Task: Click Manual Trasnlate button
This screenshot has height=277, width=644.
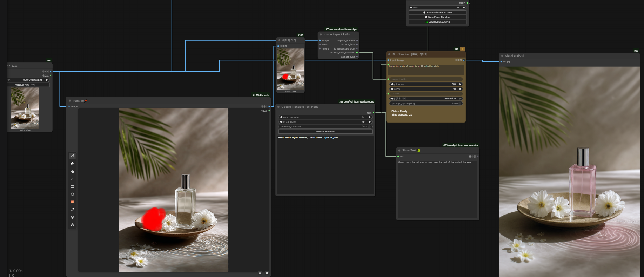Action: pos(325,132)
